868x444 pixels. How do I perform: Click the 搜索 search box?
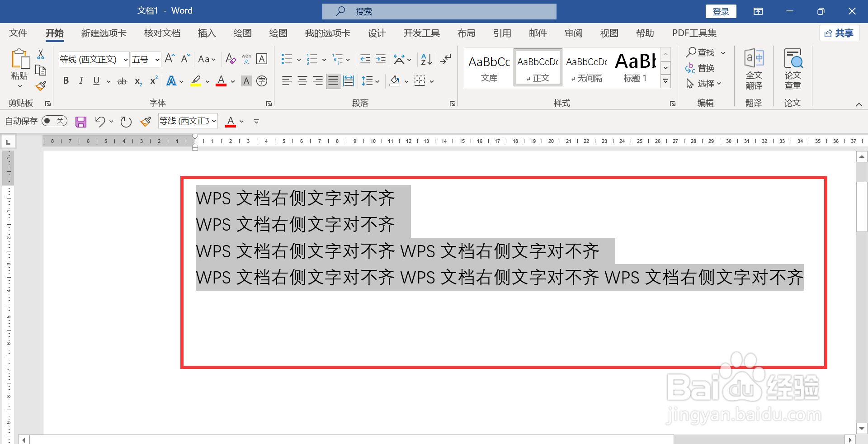tap(439, 11)
